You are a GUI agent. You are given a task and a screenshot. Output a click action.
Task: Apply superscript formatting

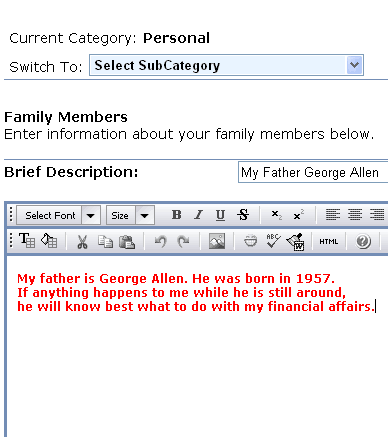298,215
